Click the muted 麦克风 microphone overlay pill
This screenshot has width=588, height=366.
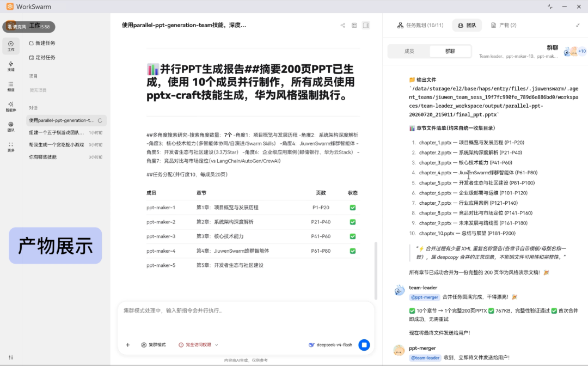click(29, 27)
